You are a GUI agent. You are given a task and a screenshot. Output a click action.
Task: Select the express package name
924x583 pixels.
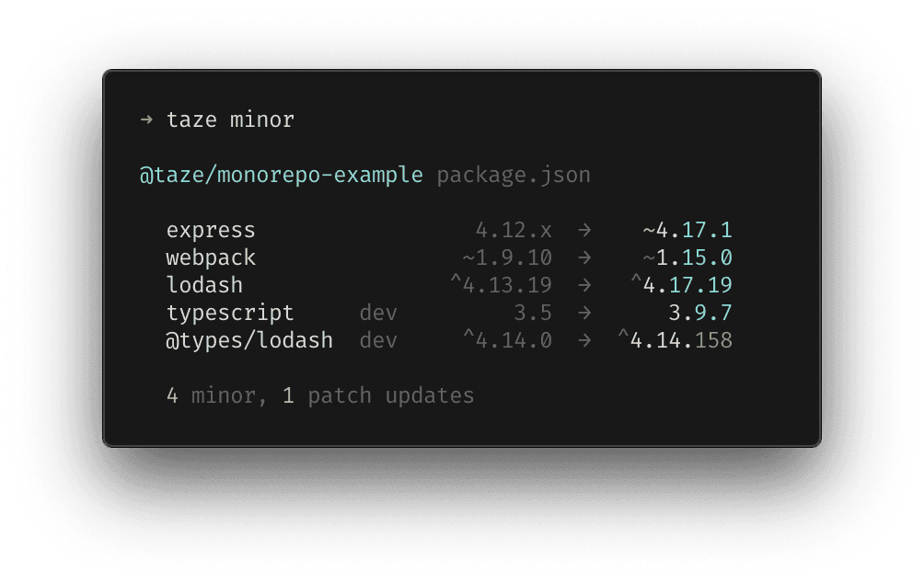pos(211,230)
